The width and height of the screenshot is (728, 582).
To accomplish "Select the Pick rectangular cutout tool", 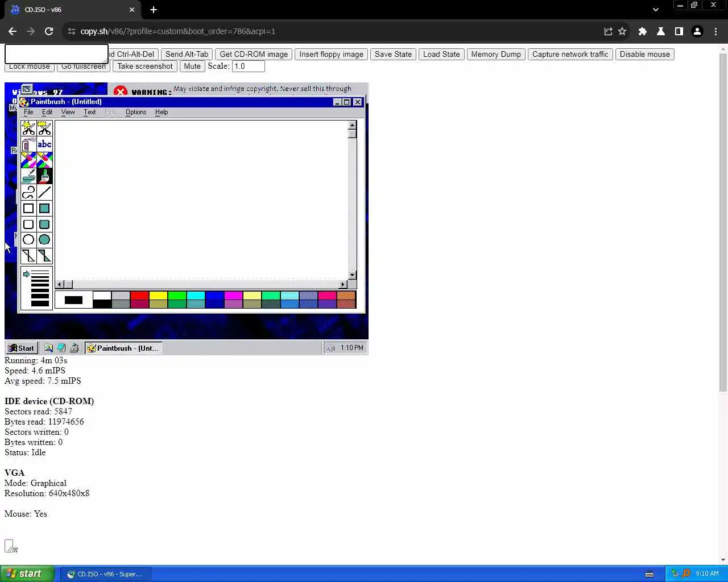I will tap(44, 128).
